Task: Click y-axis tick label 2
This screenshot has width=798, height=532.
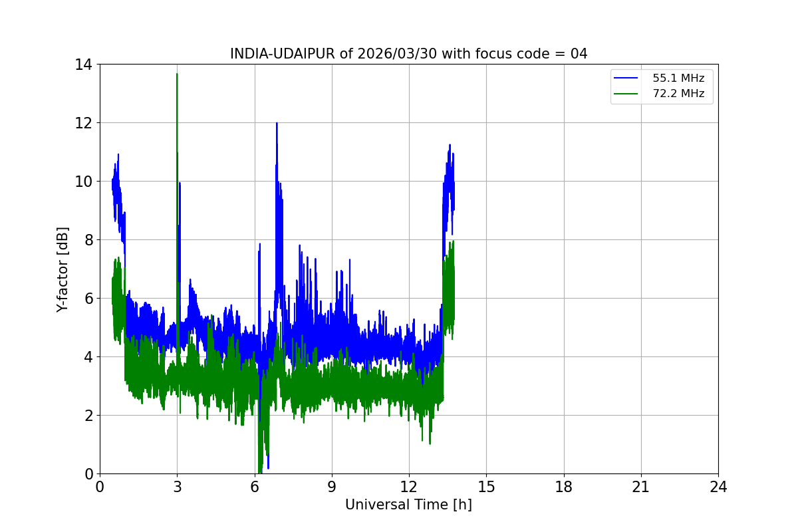Action: coord(88,416)
